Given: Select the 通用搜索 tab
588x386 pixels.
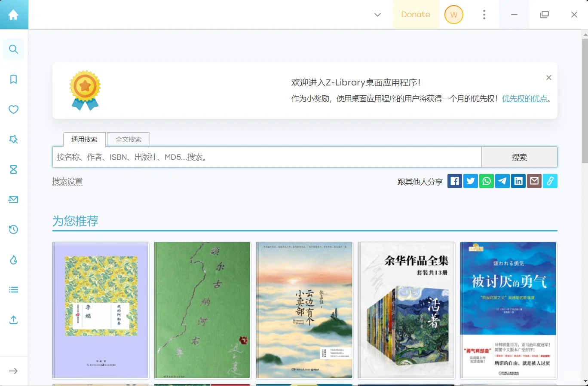Looking at the screenshot, I should pyautogui.click(x=84, y=139).
